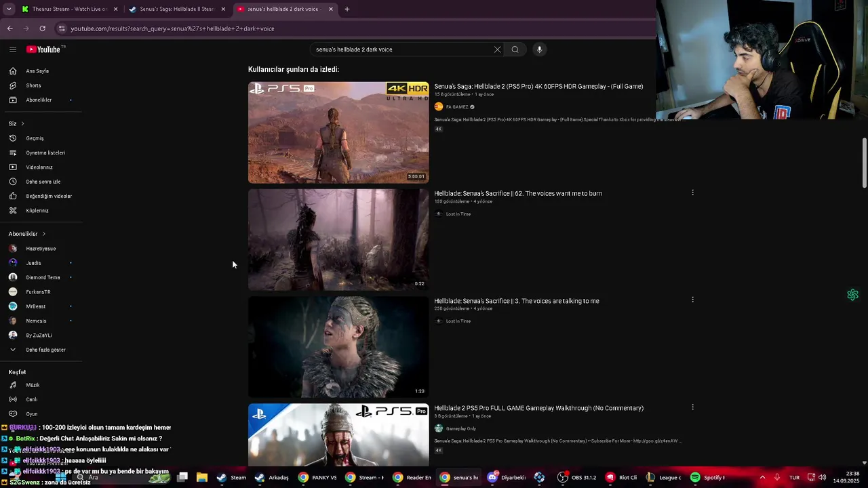The image size is (868, 488).
Task: Play the 0:22 Senua's Sacrifice thumbnail
Action: [x=338, y=240]
